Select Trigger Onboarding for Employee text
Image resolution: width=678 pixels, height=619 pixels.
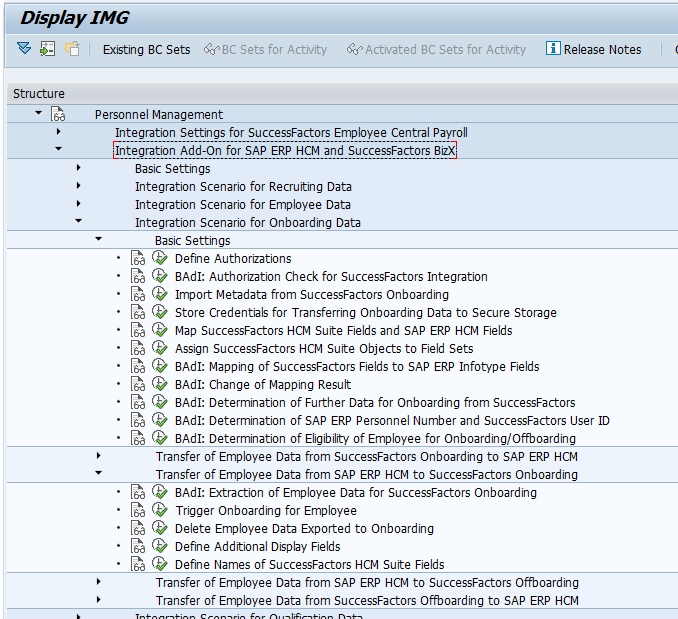(266, 511)
